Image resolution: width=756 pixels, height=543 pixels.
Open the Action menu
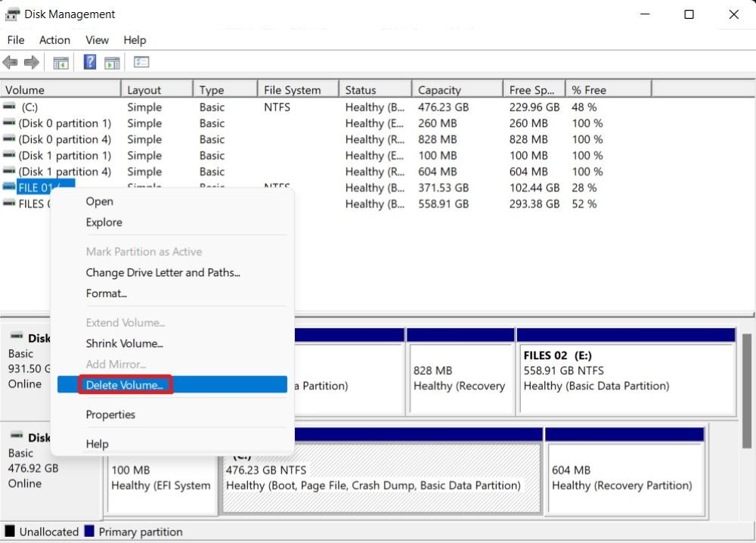[x=54, y=40]
